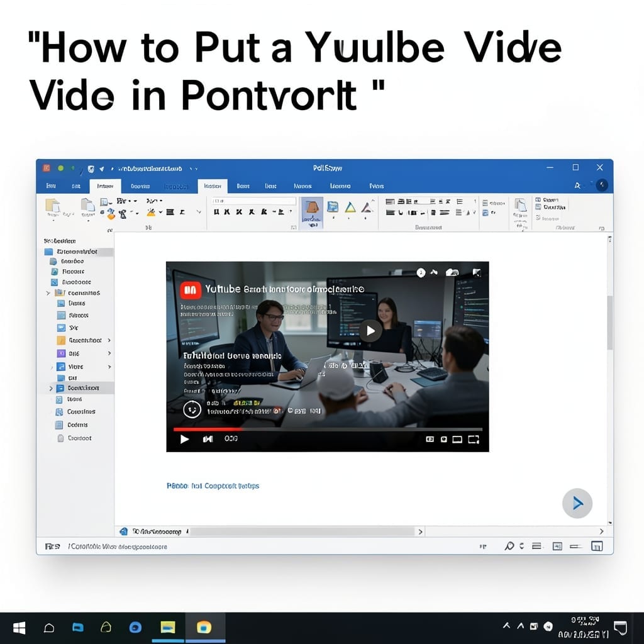Switch to theater mode rectangle icon in video controls

[x=457, y=440]
